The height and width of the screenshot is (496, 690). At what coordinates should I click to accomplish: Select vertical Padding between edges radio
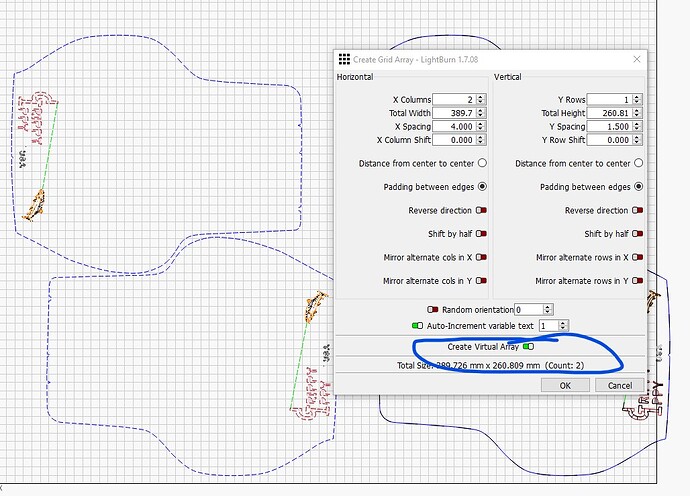point(639,187)
